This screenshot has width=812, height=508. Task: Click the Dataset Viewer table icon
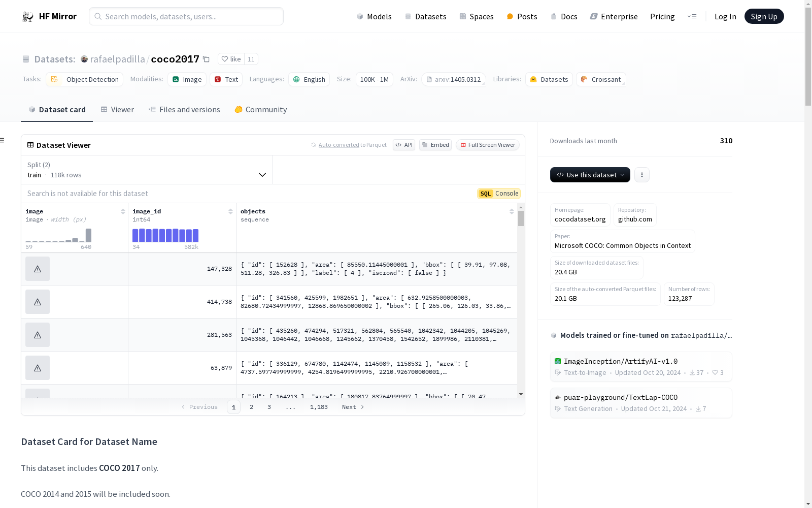pyautogui.click(x=30, y=145)
